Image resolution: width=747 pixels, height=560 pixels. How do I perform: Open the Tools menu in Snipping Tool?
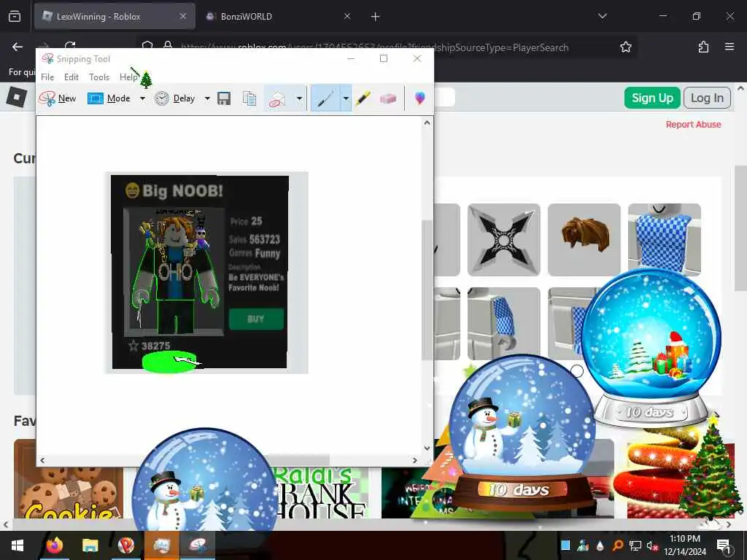coord(99,77)
